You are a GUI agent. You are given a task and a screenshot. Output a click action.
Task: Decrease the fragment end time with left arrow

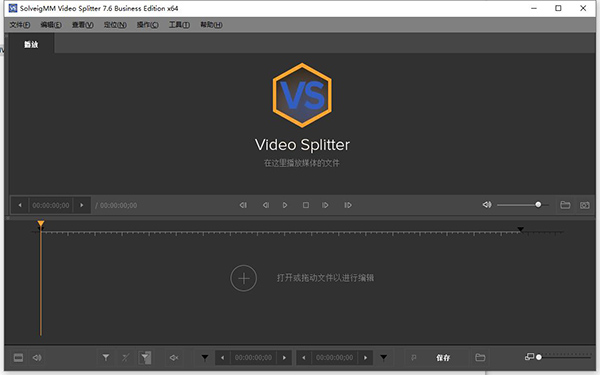tap(304, 358)
